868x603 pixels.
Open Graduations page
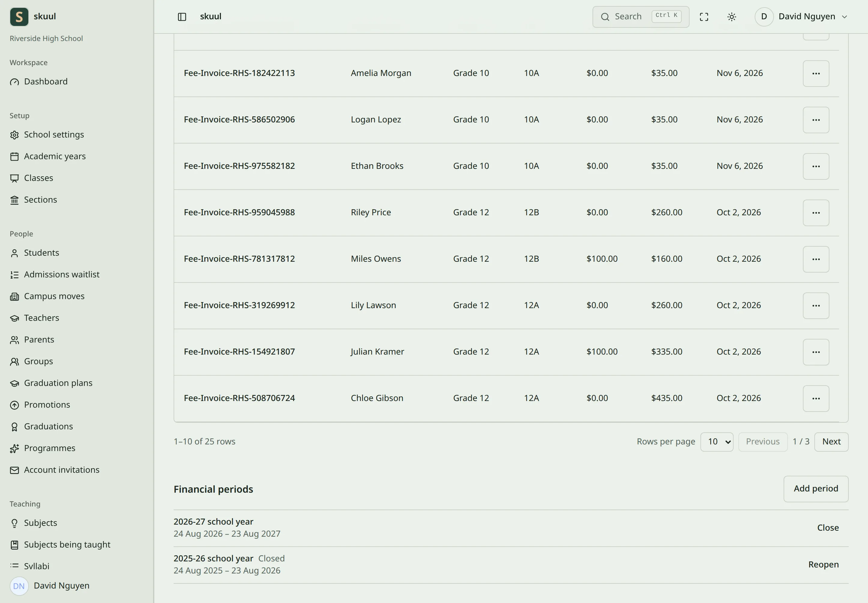click(x=41, y=427)
